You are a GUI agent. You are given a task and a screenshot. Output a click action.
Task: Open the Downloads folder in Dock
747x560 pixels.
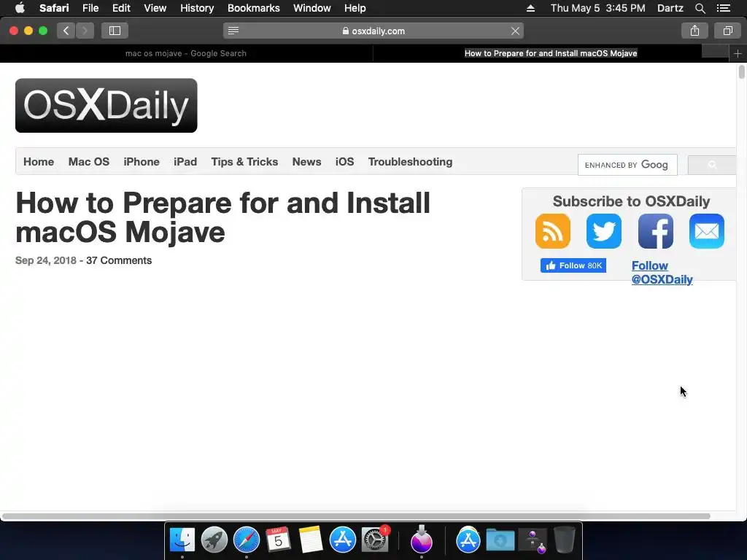(500, 540)
